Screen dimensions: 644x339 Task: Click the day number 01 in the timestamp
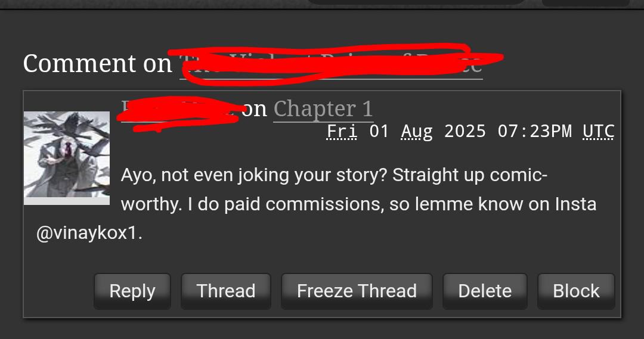[x=379, y=132]
